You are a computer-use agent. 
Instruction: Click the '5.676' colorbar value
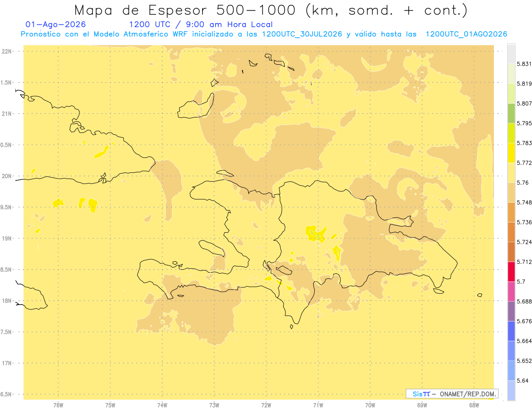524,321
